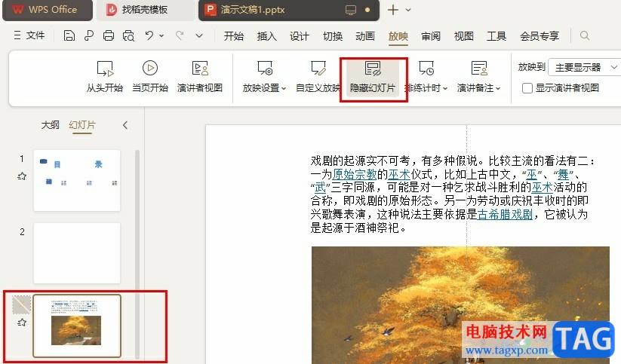Viewport: 621px width, 364px height.
Task: Open the 排练计时 dropdown
Action: click(x=426, y=77)
